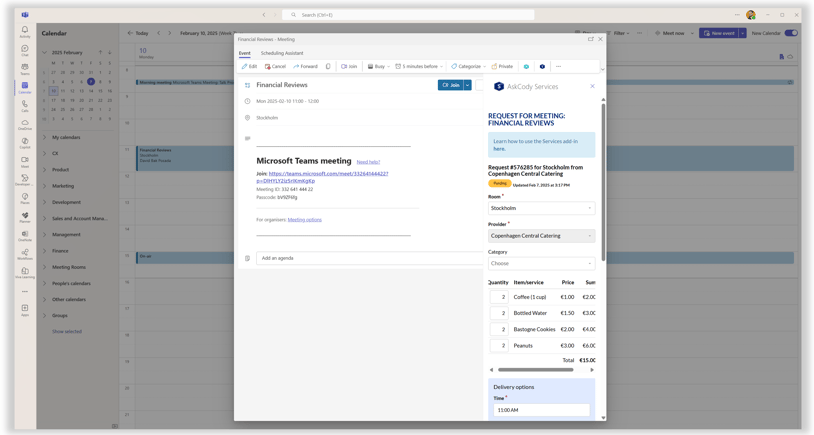Toggle the New Calendar switch
The width and height of the screenshot is (814, 435).
791,33
